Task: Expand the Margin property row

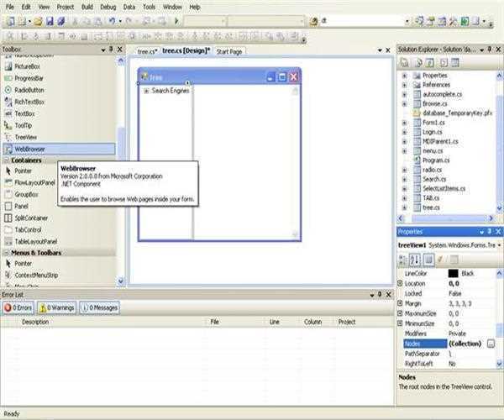Action: (400, 303)
